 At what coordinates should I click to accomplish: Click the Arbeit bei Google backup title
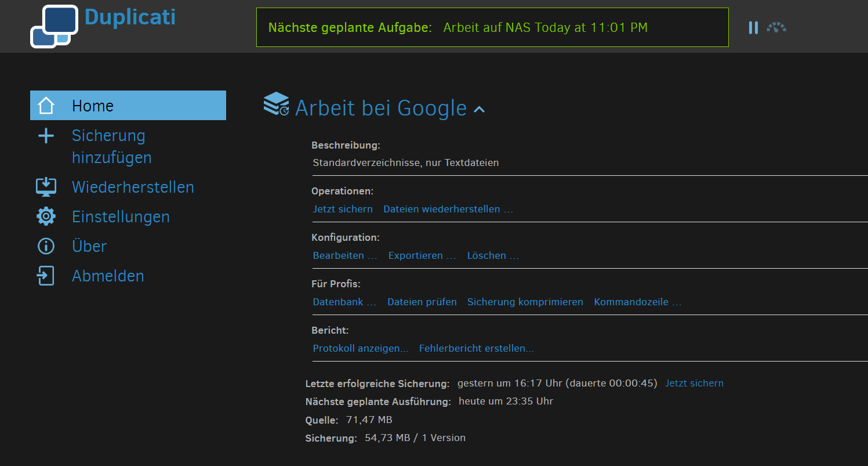click(x=381, y=109)
